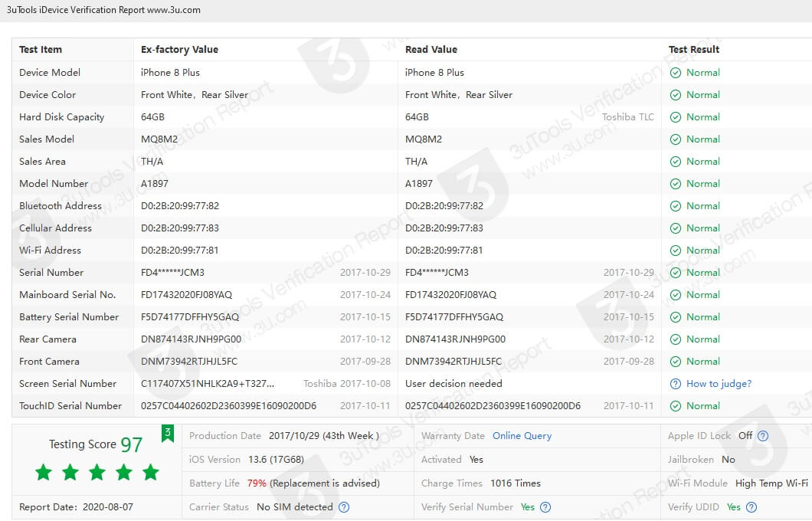
Task: Click the Mainboard Serial No. check icon
Action: click(x=676, y=295)
